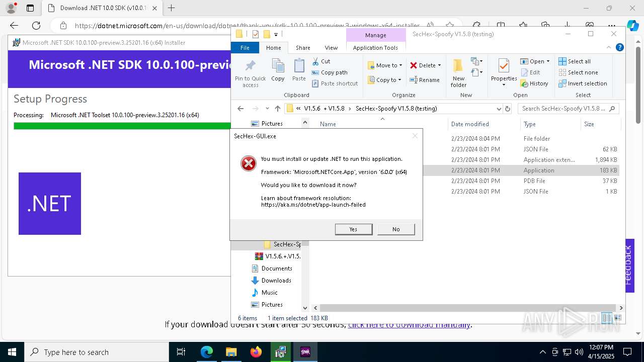
Task: Click the PDB File row
Action: click(469, 181)
